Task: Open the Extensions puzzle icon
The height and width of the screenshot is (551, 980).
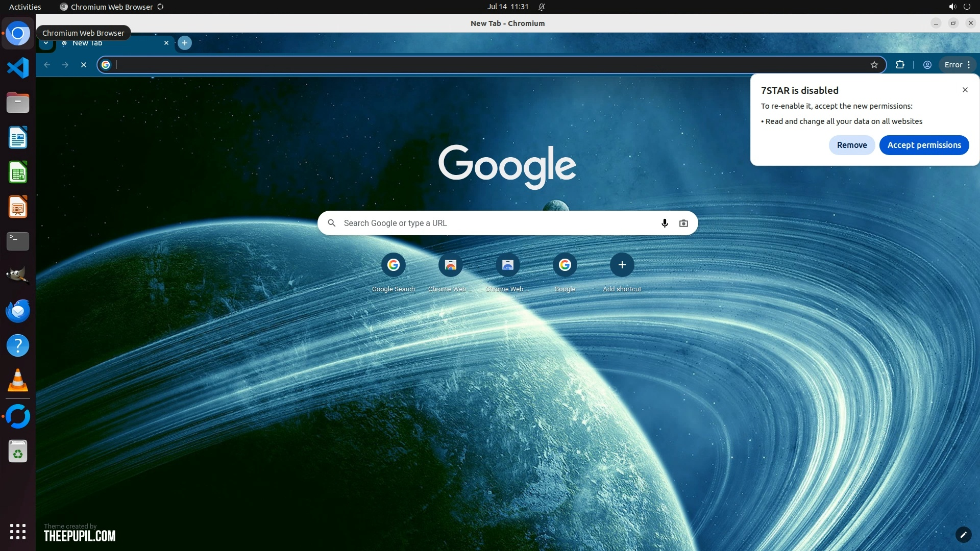Action: (900, 65)
